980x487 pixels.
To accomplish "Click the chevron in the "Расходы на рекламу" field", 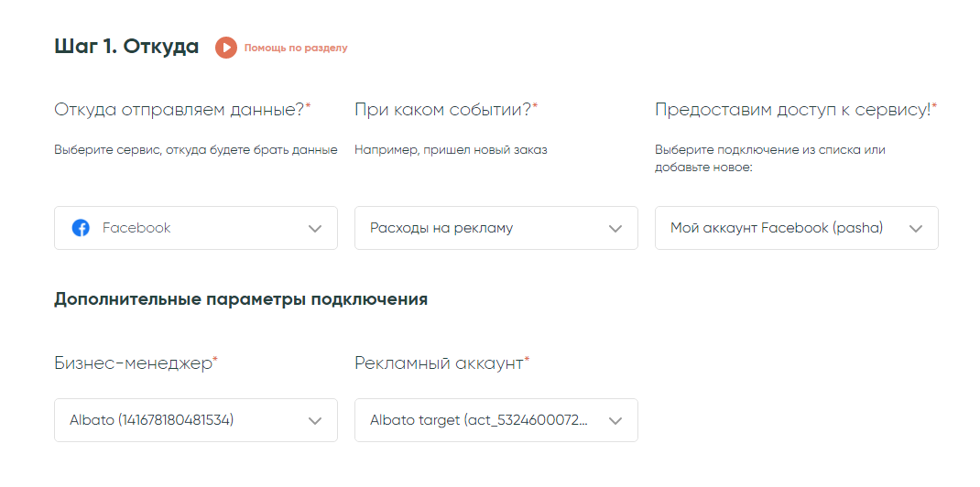I will 615,228.
